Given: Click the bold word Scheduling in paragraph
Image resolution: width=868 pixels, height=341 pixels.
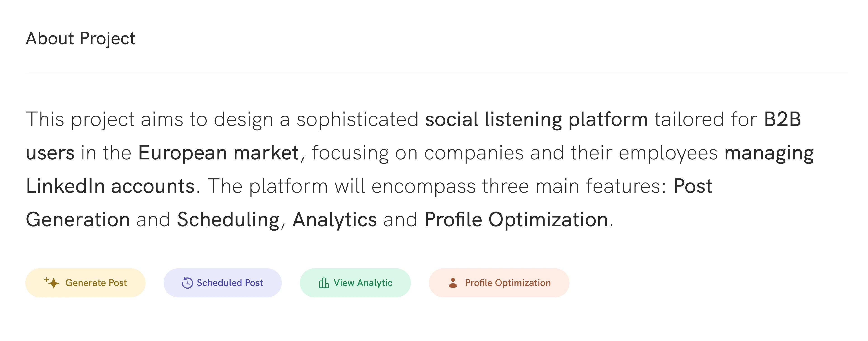Looking at the screenshot, I should 228,220.
